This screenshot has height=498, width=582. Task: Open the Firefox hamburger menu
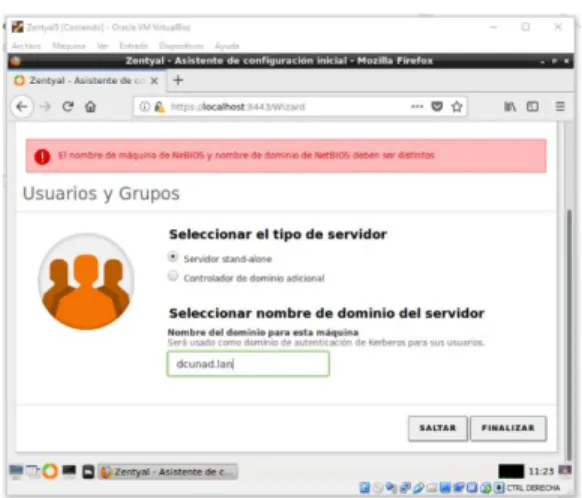(x=560, y=107)
